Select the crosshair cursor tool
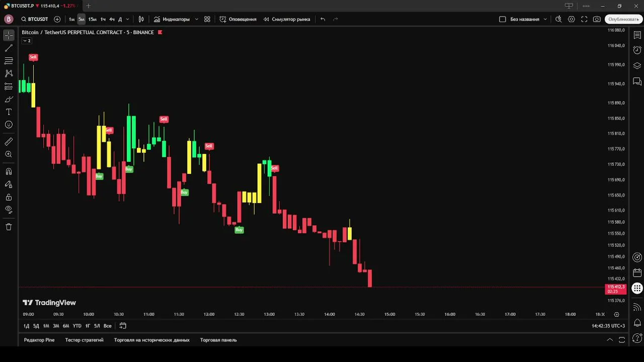Viewport: 644px width, 362px height. pyautogui.click(x=9, y=35)
